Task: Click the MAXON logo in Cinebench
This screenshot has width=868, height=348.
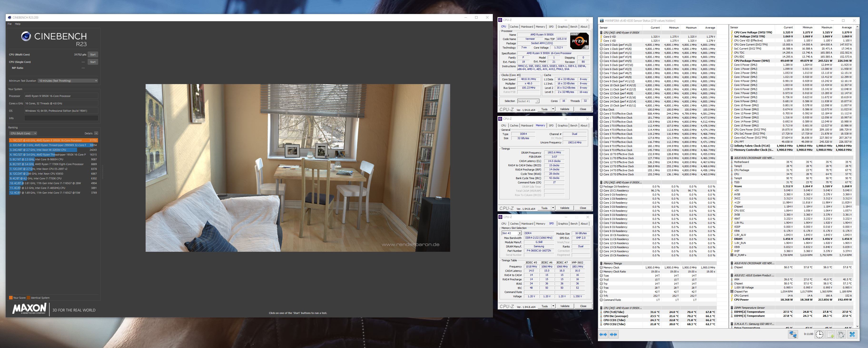Action: pyautogui.click(x=29, y=308)
